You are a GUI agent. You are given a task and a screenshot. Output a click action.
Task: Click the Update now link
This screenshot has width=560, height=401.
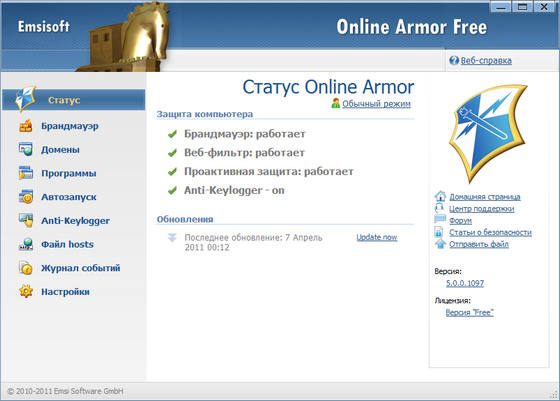point(377,237)
